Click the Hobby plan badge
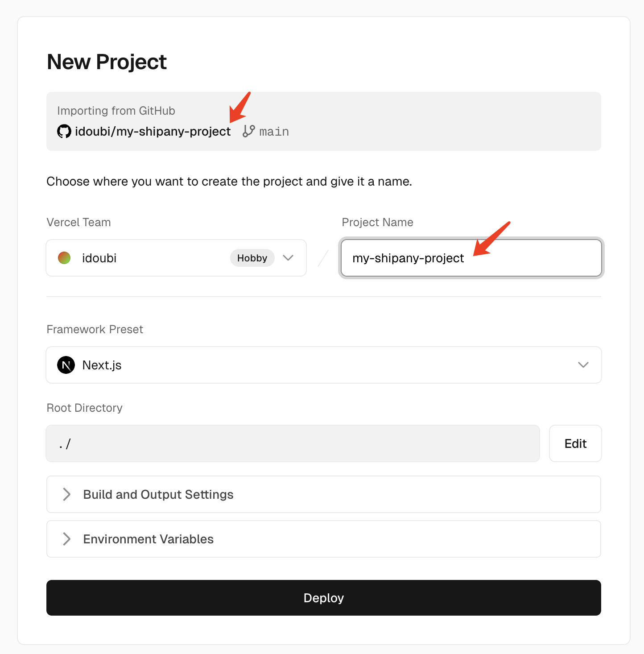 pyautogui.click(x=252, y=258)
